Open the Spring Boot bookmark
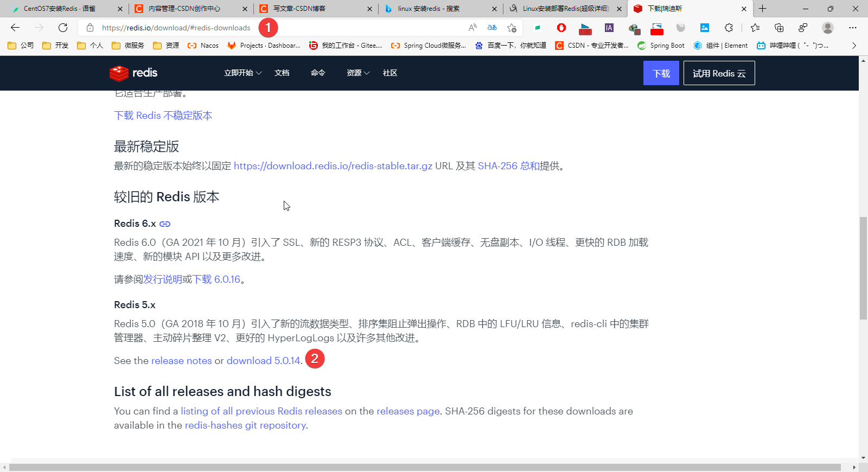The image size is (868, 472). point(661,46)
